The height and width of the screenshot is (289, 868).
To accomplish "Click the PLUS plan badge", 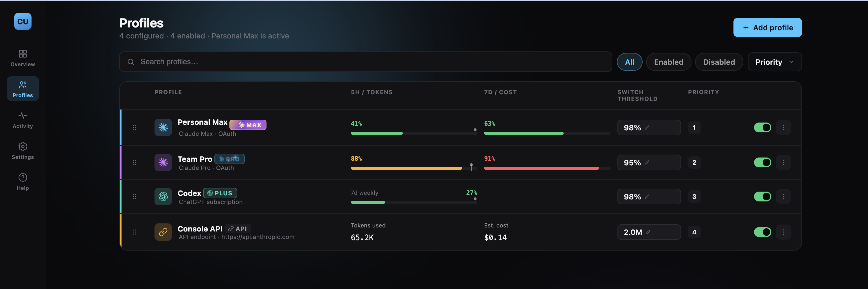I will point(220,193).
